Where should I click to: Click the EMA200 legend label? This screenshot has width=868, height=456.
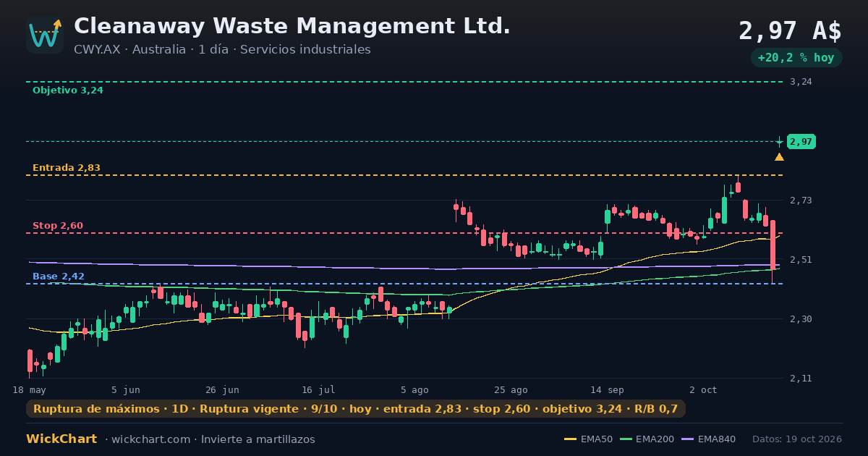[x=655, y=439]
